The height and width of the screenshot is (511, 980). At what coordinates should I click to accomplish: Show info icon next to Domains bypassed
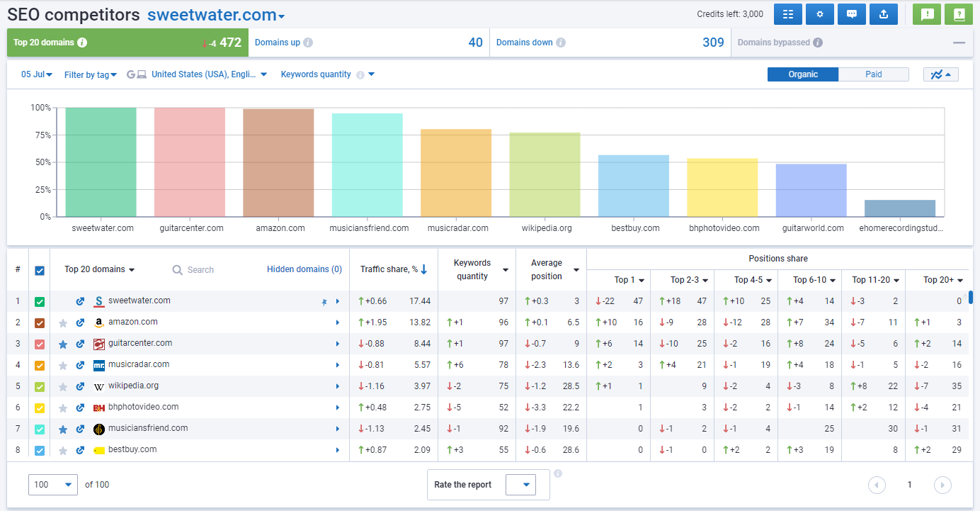[x=818, y=43]
